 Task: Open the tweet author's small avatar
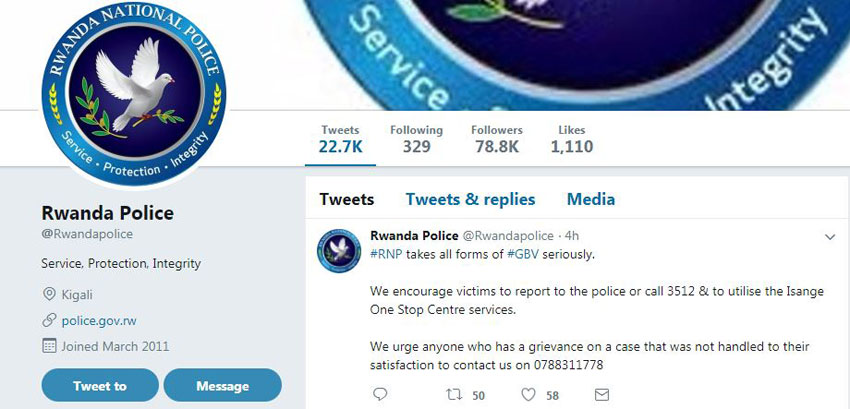coord(339,251)
